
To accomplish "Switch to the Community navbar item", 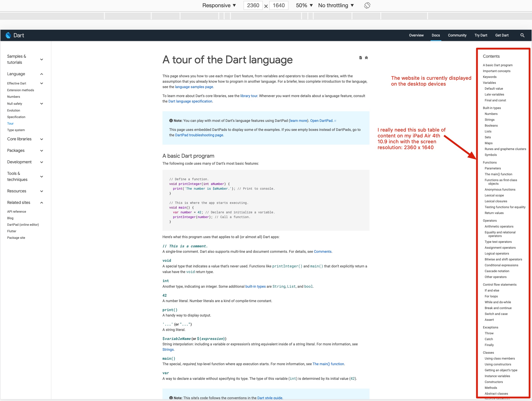I will pos(457,35).
